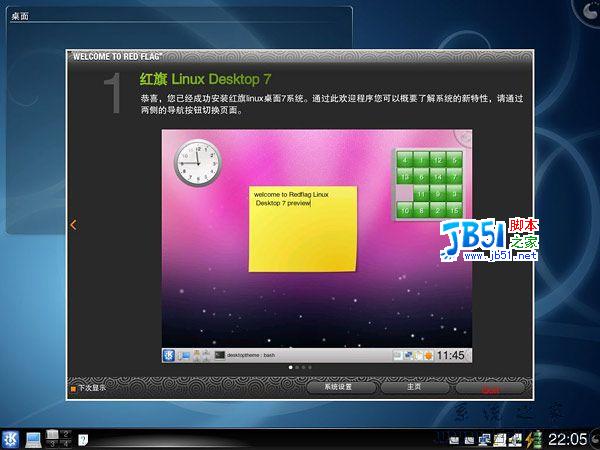Screen dimensions: 600x450
Task: Click the blue network monitors tray icon
Action: click(x=484, y=440)
